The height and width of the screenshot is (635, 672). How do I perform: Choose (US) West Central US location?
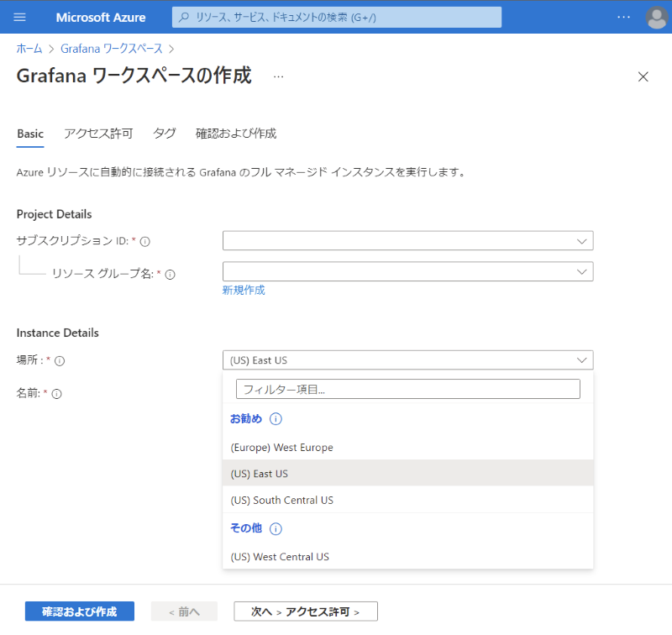[407, 557]
